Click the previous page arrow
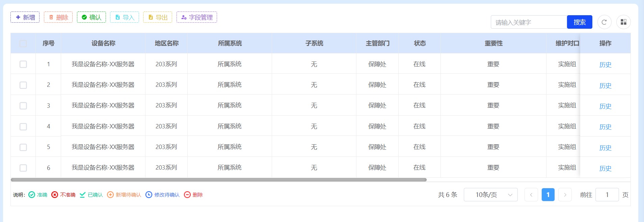This screenshot has height=222, width=644. pyautogui.click(x=531, y=195)
